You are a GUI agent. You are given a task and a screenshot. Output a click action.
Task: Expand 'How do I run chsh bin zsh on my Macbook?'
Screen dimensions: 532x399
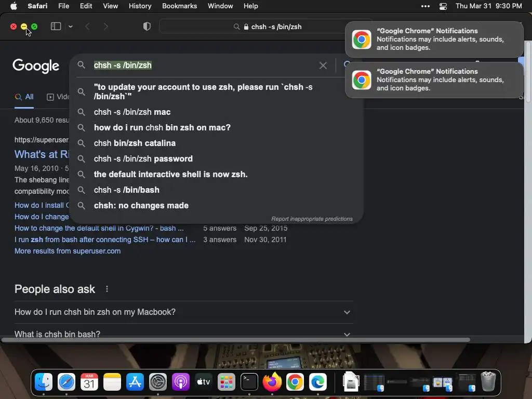click(x=183, y=312)
